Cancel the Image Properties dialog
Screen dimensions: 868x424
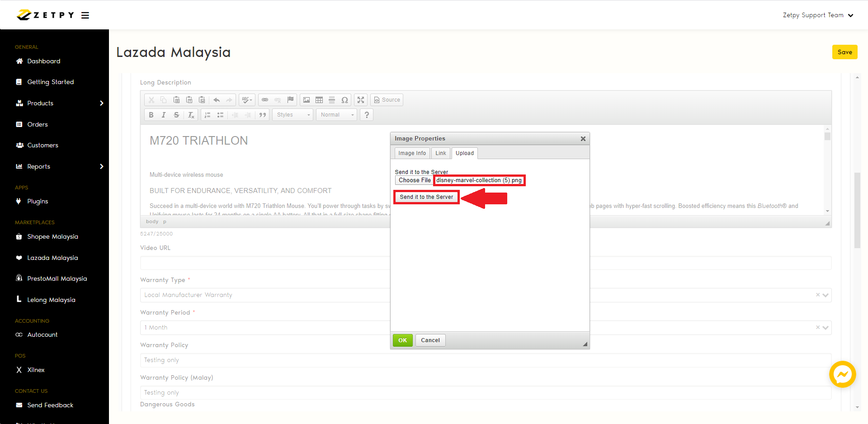430,340
